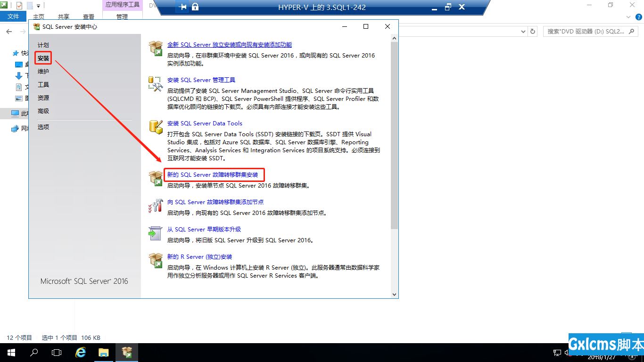Click 12 个项目 in Explorer status bar
644x362 pixels.
(19, 338)
